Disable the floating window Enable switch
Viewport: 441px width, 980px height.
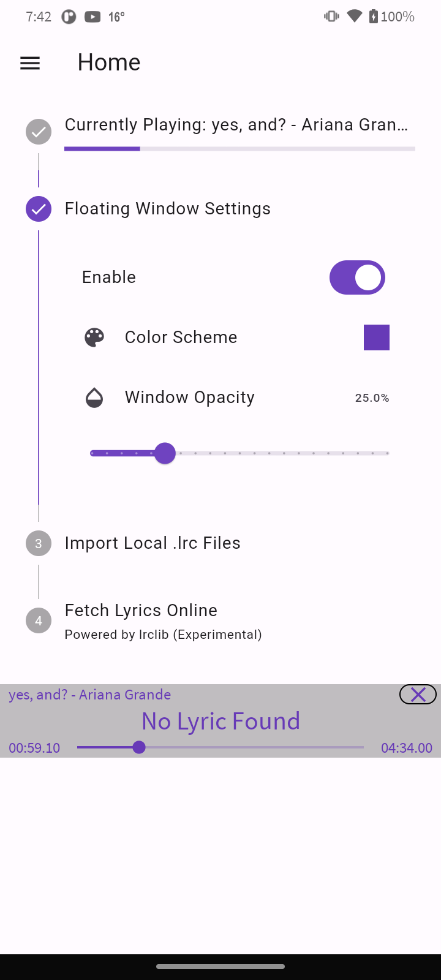pyautogui.click(x=357, y=277)
